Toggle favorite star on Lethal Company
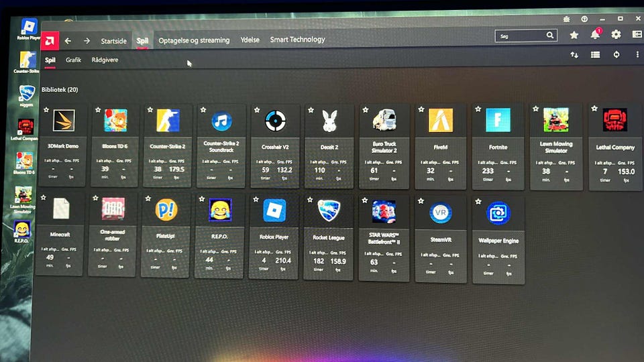The image size is (644, 362). pyautogui.click(x=594, y=109)
